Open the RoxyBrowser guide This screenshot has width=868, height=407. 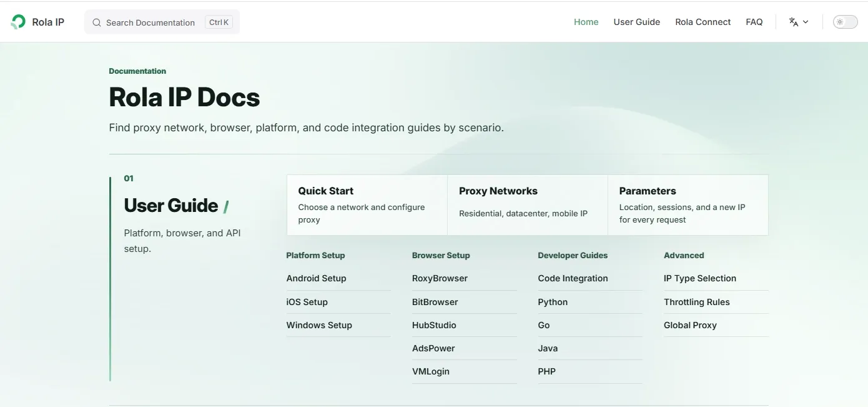pyautogui.click(x=440, y=278)
